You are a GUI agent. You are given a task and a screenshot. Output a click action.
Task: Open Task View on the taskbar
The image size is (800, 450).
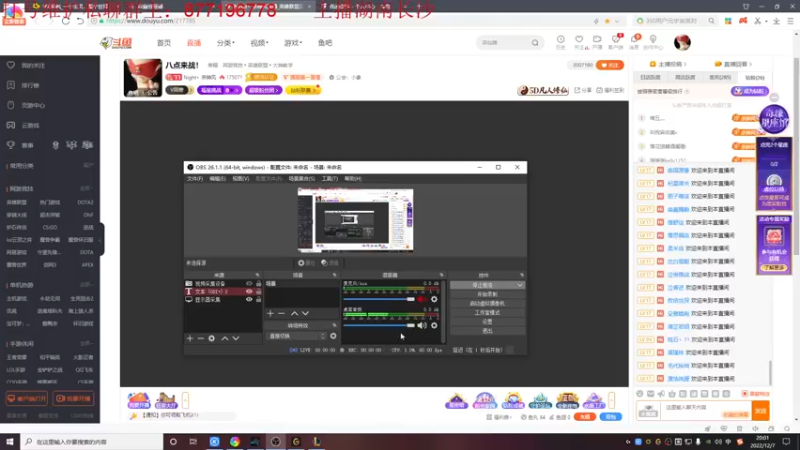click(193, 442)
